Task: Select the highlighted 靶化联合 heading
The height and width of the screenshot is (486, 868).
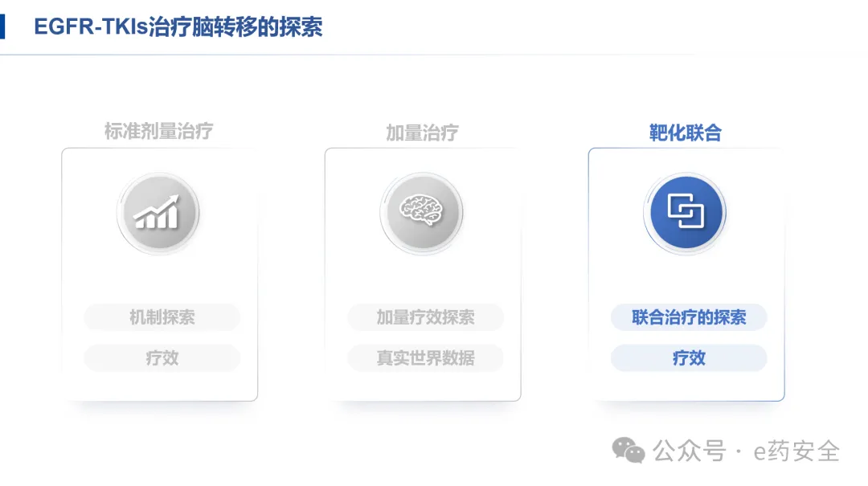Action: [x=686, y=133]
